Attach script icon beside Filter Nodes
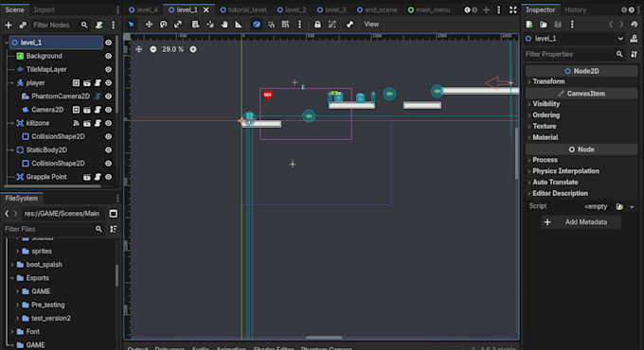Screen dimensions: 644x350 (99, 25)
